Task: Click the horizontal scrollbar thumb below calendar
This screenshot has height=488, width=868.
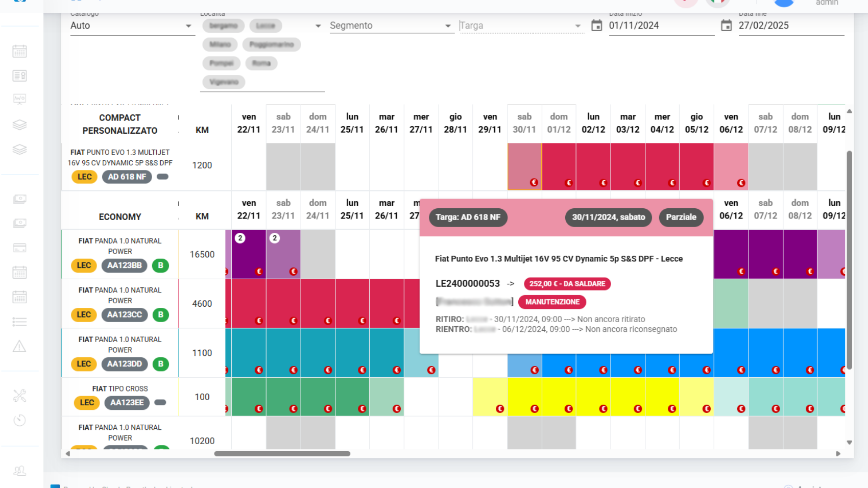Action: pyautogui.click(x=282, y=454)
